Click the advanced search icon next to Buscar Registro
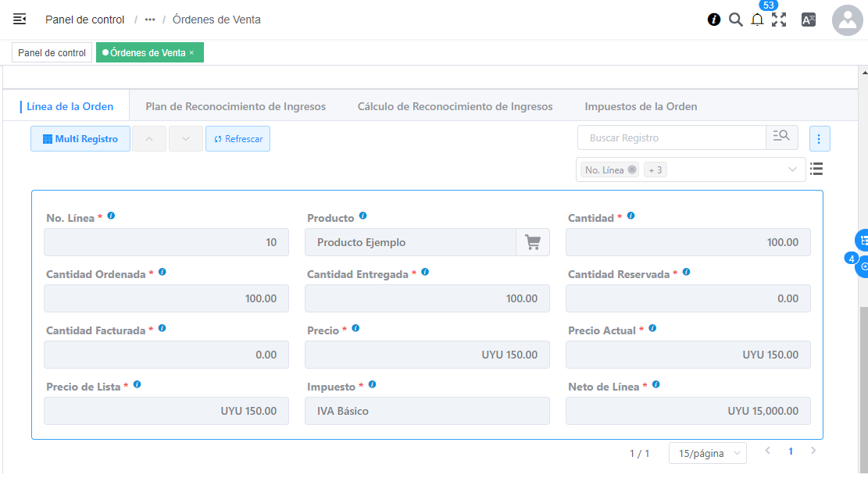Image resolution: width=868 pixels, height=496 pixels. [x=781, y=137]
